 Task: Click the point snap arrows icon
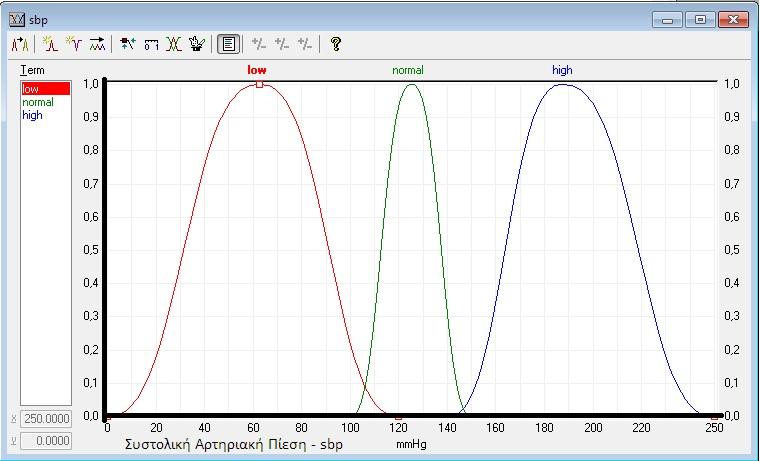click(127, 44)
